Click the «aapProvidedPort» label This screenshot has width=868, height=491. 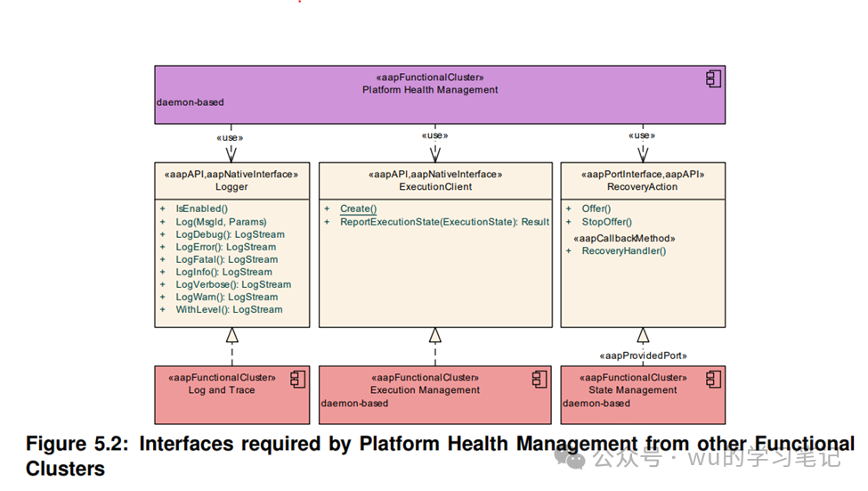coord(643,356)
